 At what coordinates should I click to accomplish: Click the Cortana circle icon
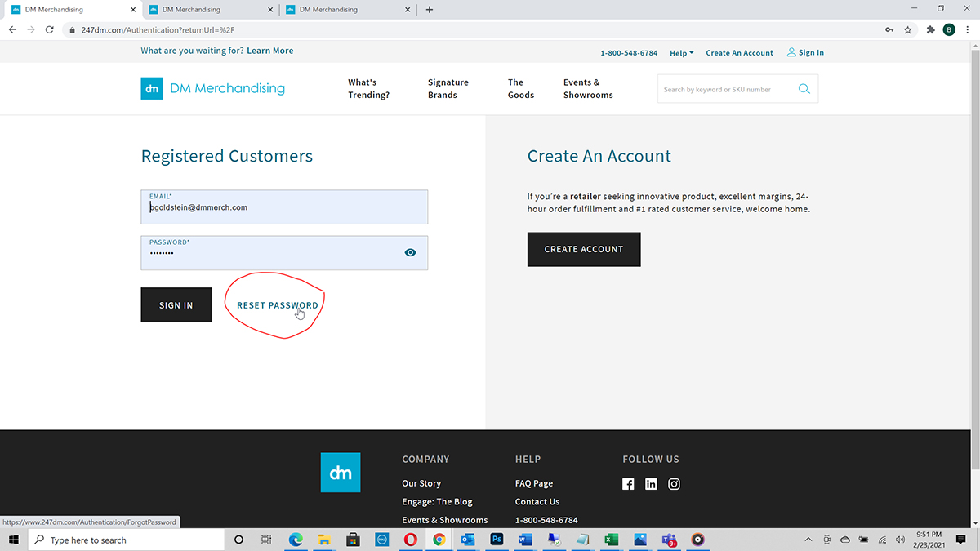point(238,540)
